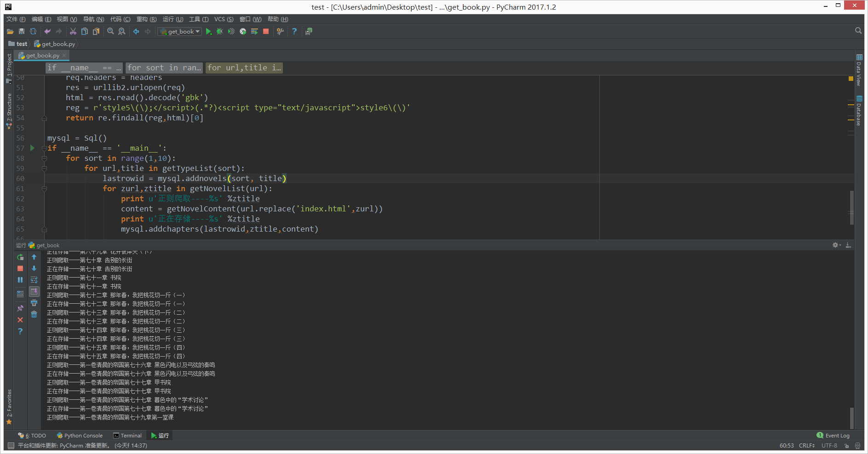Navigate back with the blue left arrow
Image resolution: width=868 pixels, height=454 pixels.
136,31
